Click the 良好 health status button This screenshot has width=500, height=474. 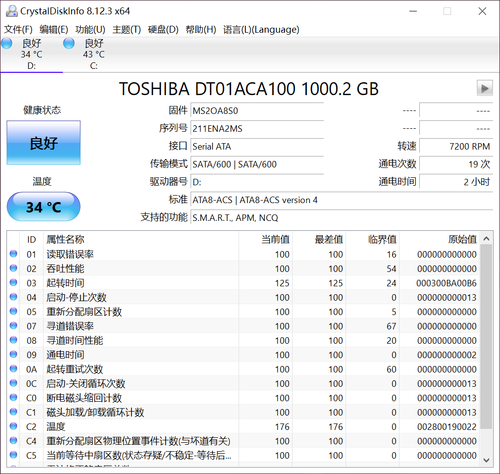44,143
